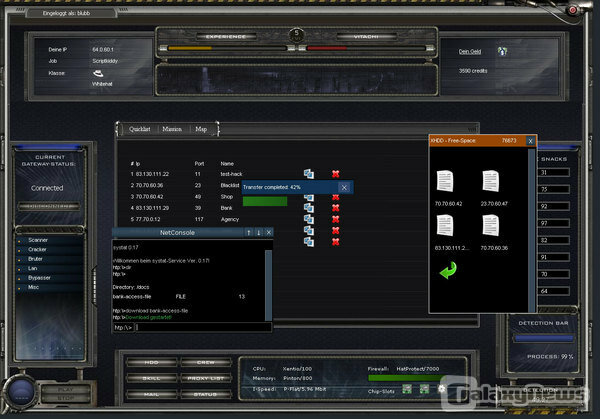The height and width of the screenshot is (419, 600).
Task: Open the Bruter tools menu
Action: coord(49,259)
